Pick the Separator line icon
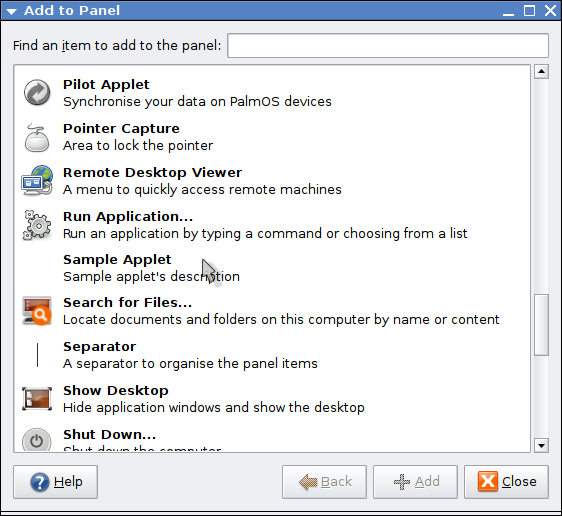The width and height of the screenshot is (562, 516). pyautogui.click(x=37, y=355)
